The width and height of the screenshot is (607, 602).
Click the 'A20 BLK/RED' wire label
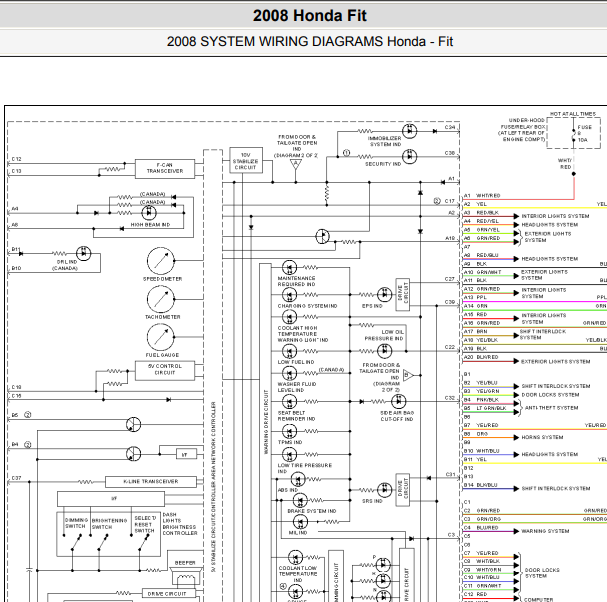pos(481,357)
